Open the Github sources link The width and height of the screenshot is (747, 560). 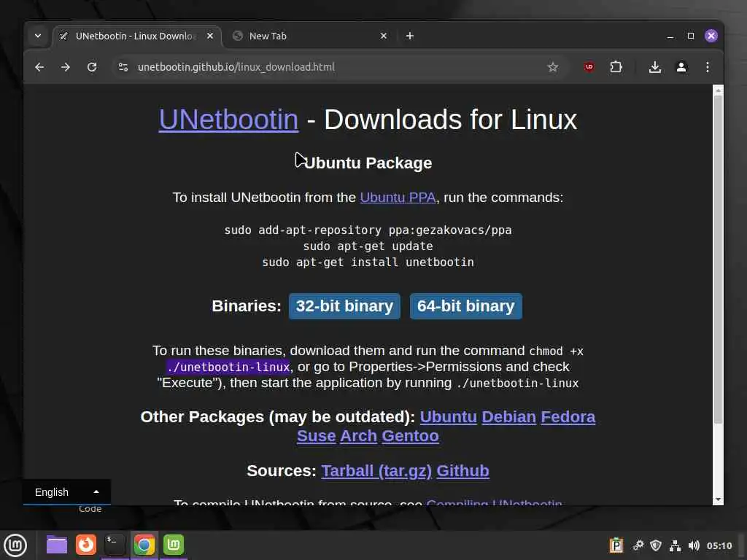tap(462, 471)
